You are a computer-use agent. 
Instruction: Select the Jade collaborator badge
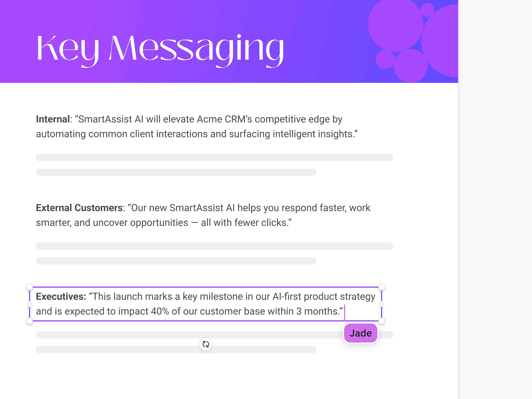click(x=360, y=333)
